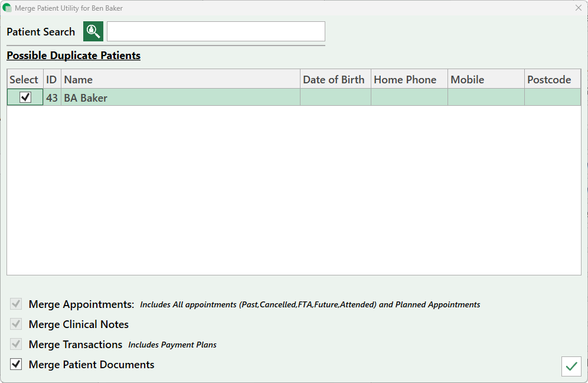
Task: Click the Merge Clinical Notes checkbox
Action: click(17, 324)
